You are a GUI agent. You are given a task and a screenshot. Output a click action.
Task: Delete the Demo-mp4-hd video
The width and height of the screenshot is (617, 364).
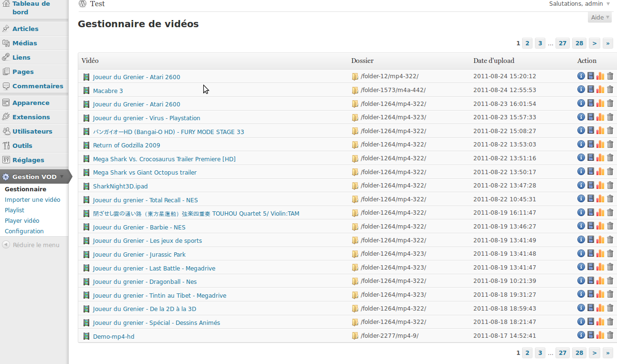tap(610, 335)
